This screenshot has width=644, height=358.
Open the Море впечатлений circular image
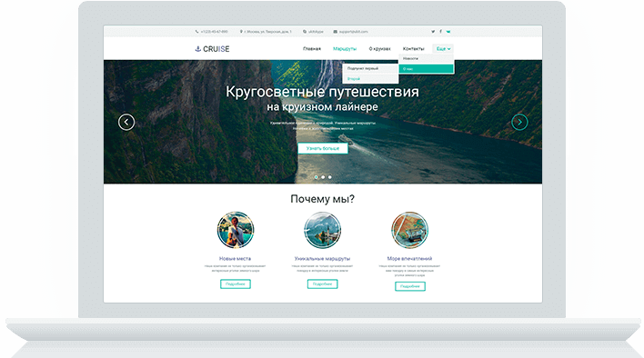click(x=409, y=230)
